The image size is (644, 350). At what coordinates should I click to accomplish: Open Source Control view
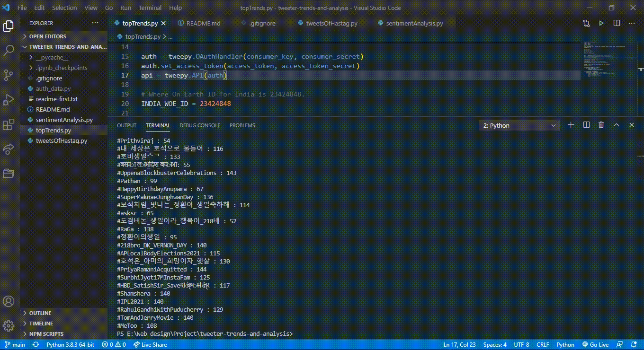click(x=9, y=75)
